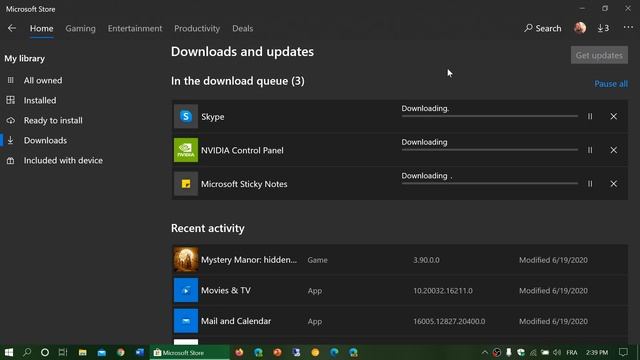Click the Sticky Notes download progress bar
The height and width of the screenshot is (360, 640).
[489, 183]
